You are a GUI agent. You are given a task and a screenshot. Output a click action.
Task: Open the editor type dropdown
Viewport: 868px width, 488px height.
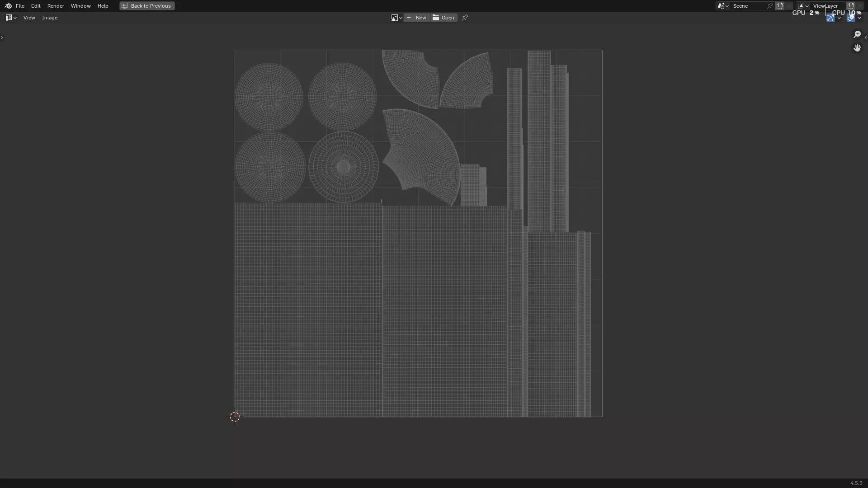[x=11, y=18]
